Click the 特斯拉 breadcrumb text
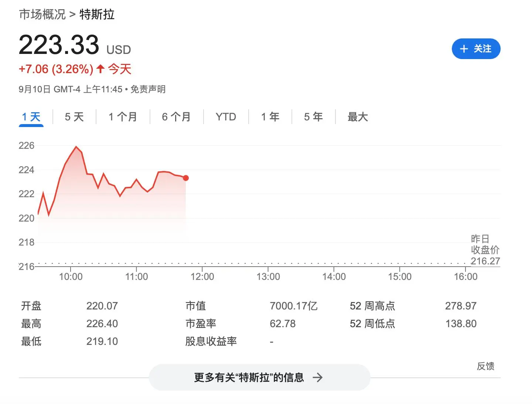Viewport: 532px width, 404px height. [x=97, y=14]
